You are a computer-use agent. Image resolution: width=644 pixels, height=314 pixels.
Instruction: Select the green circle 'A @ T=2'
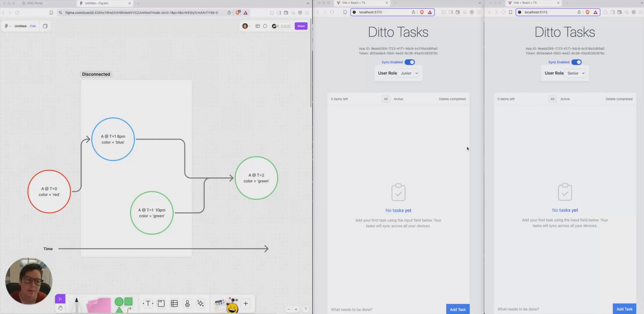point(256,178)
